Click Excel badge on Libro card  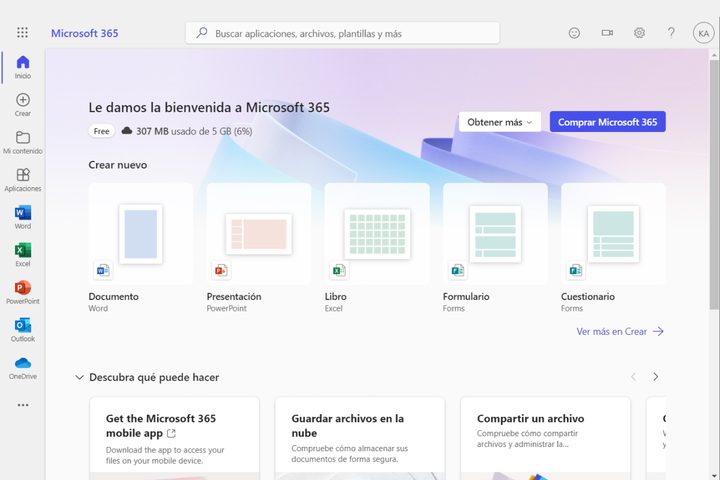point(339,271)
